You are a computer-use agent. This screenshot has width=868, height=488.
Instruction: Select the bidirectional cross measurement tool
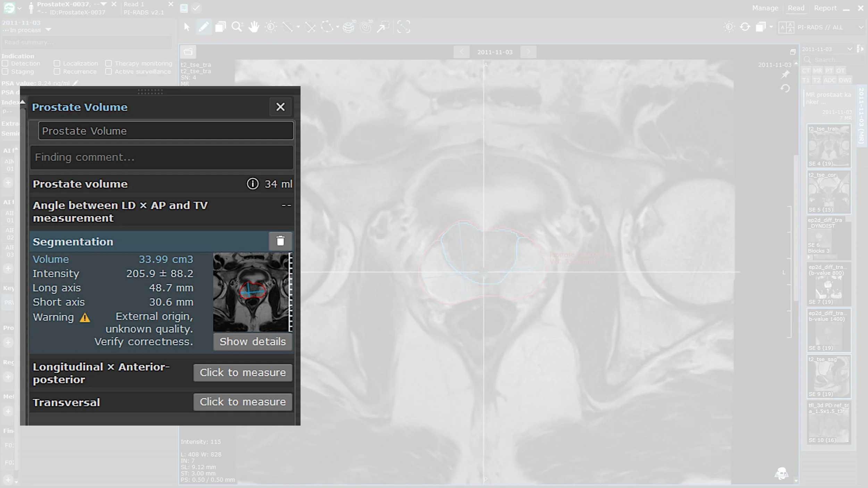(310, 27)
